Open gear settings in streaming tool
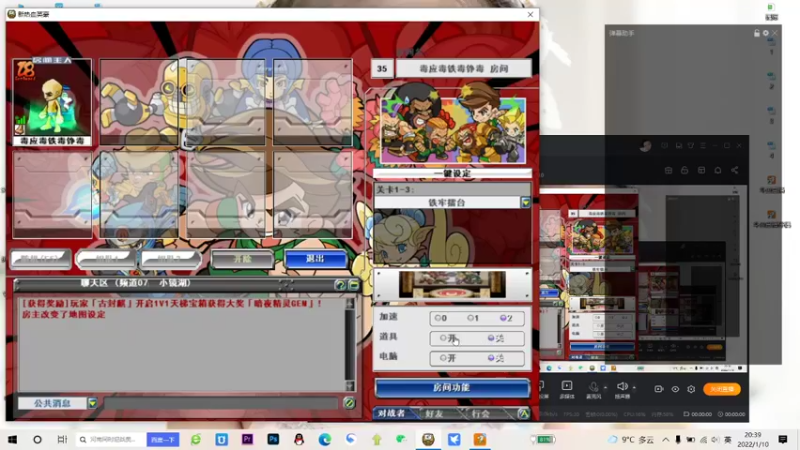 tap(691, 389)
